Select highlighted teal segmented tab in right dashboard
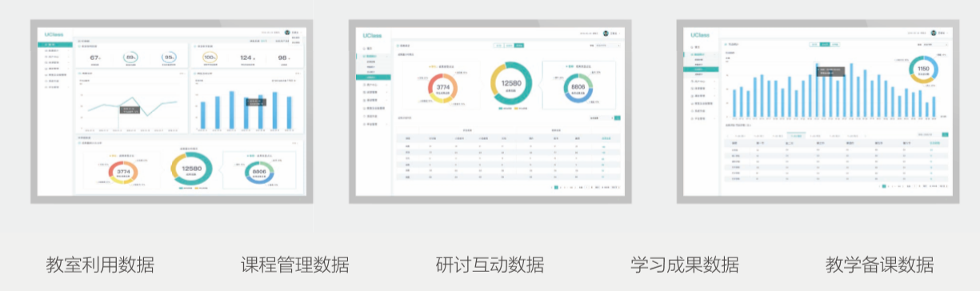The height and width of the screenshot is (291, 980). coord(825,45)
